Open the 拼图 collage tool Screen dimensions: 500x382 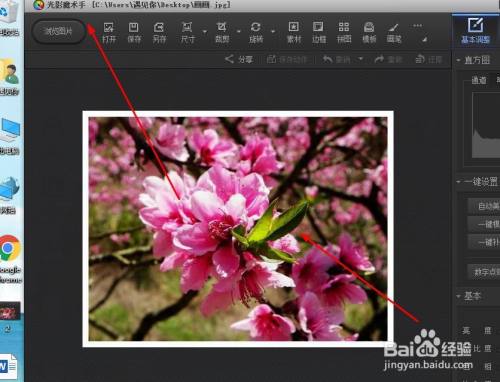pyautogui.click(x=344, y=33)
